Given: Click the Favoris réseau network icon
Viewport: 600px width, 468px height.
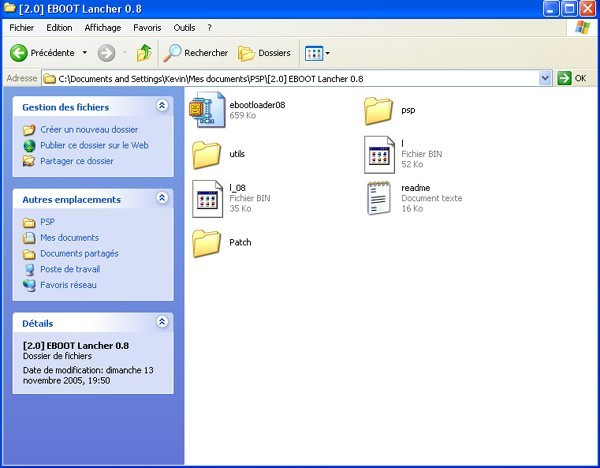Looking at the screenshot, I should click(29, 285).
